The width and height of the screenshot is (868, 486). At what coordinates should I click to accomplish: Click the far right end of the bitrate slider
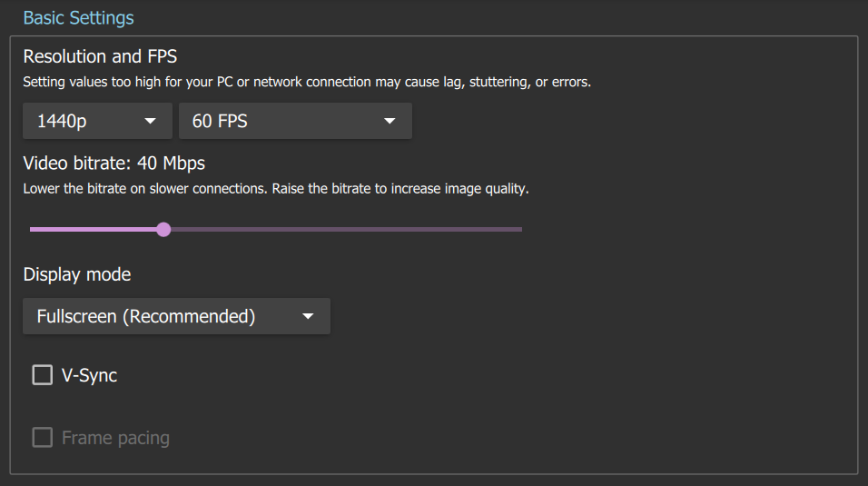tap(520, 230)
